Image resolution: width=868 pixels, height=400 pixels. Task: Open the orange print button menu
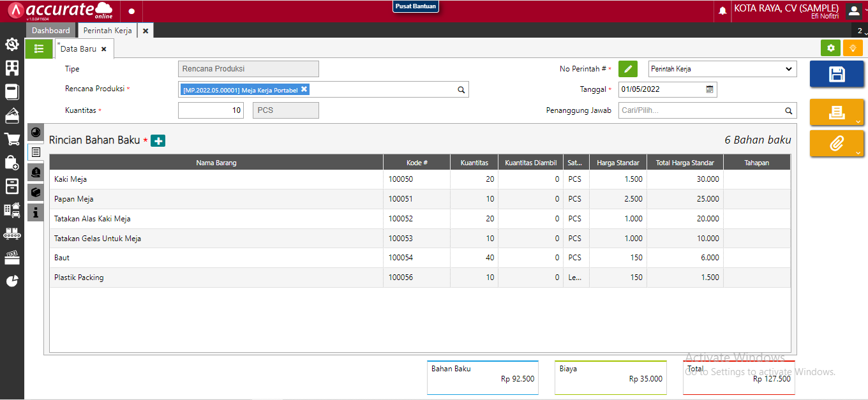pyautogui.click(x=837, y=112)
